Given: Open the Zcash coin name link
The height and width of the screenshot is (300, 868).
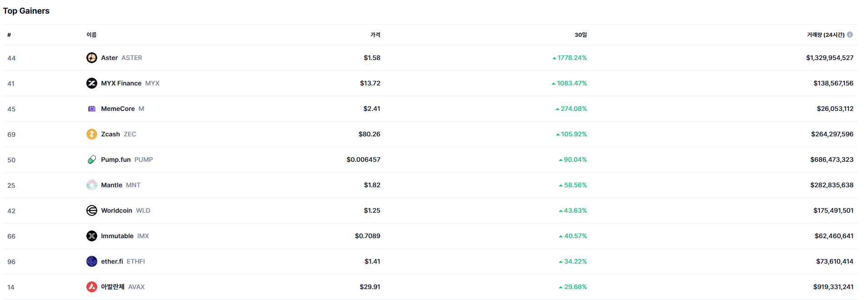Looking at the screenshot, I should [110, 134].
